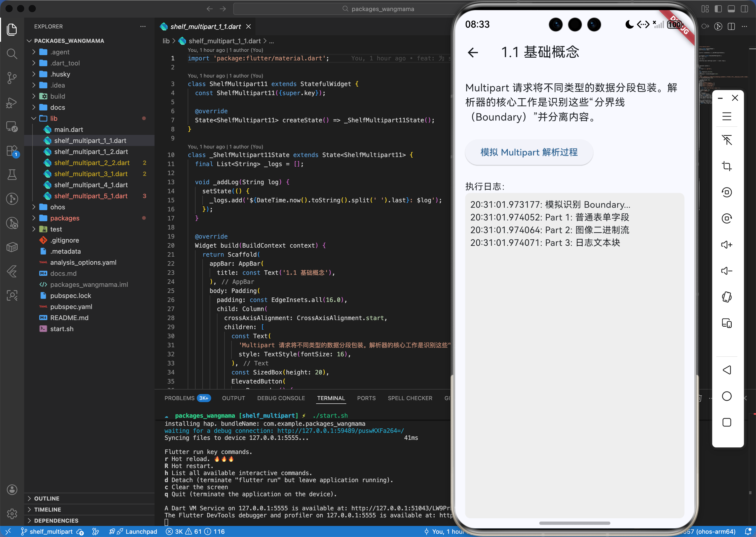
Task: Collapse the lib folder
Action: (54, 118)
